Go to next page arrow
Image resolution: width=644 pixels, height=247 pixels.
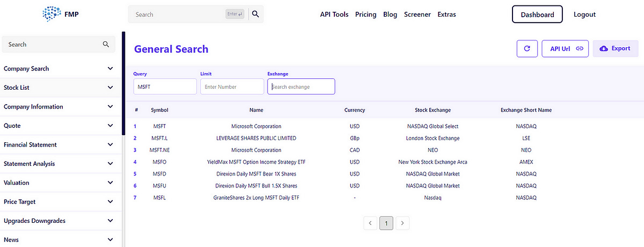403,223
